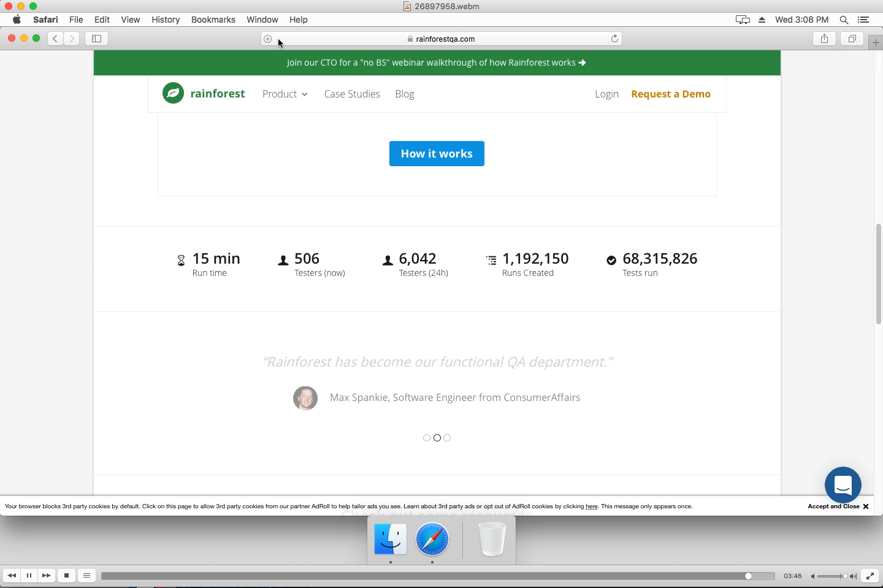Click the display mirroring menu bar icon
The image size is (883, 588).
(x=743, y=20)
